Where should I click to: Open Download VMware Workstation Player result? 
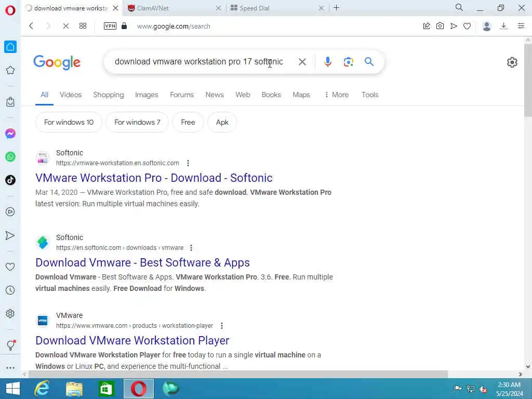click(132, 340)
